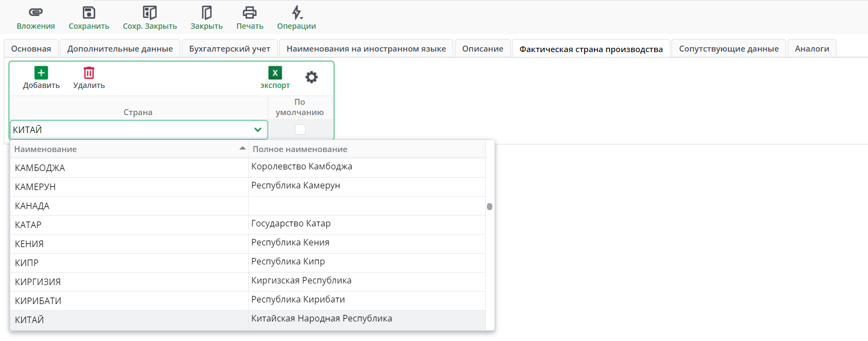Click the Страна input field with КИТАЙ
The width and height of the screenshot is (868, 341).
pos(130,130)
